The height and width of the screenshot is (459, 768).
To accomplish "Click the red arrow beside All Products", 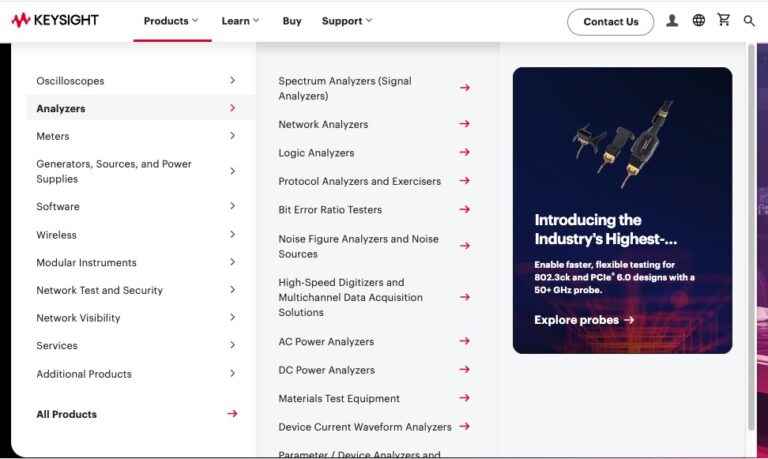I will pos(232,414).
